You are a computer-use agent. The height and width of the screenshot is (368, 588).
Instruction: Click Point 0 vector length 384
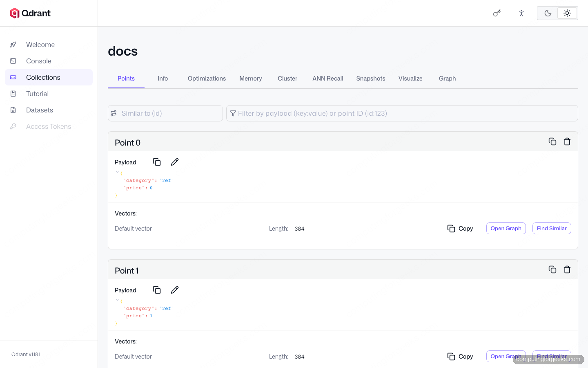pos(299,229)
